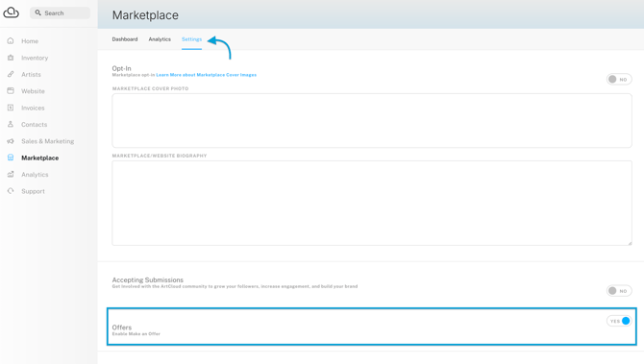This screenshot has height=364, width=644.
Task: Click the ArtCloud cloud logo
Action: [12, 12]
